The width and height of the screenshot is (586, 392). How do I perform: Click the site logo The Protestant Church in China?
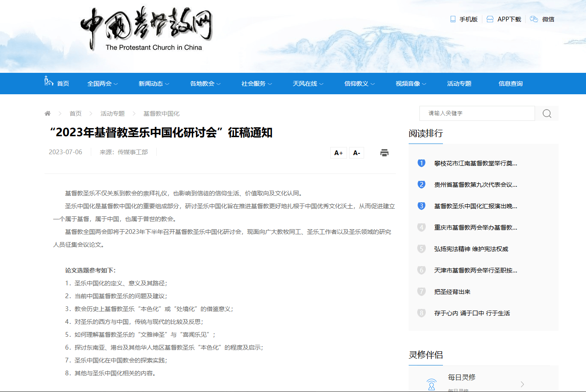[146, 29]
